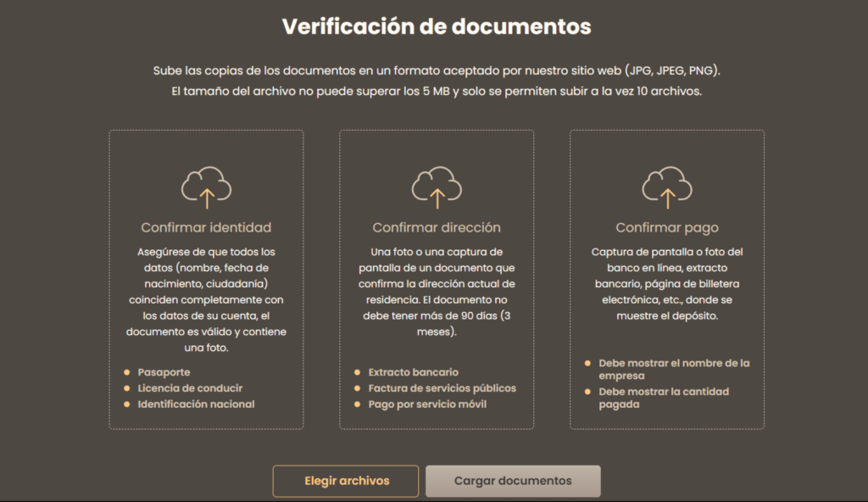Click the Identificación nacional list item

[196, 404]
